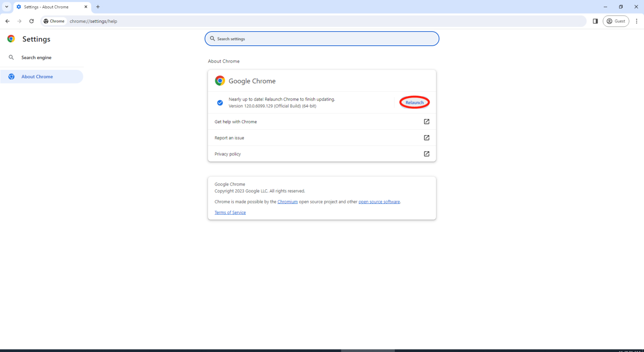The width and height of the screenshot is (644, 352).
Task: Click the Google Chrome logo in About panel
Action: click(x=220, y=81)
